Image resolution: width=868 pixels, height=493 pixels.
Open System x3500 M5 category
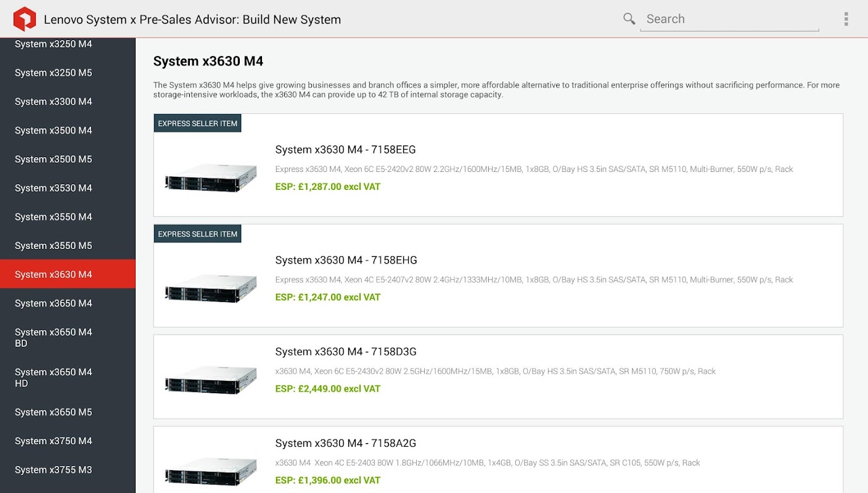(x=68, y=159)
